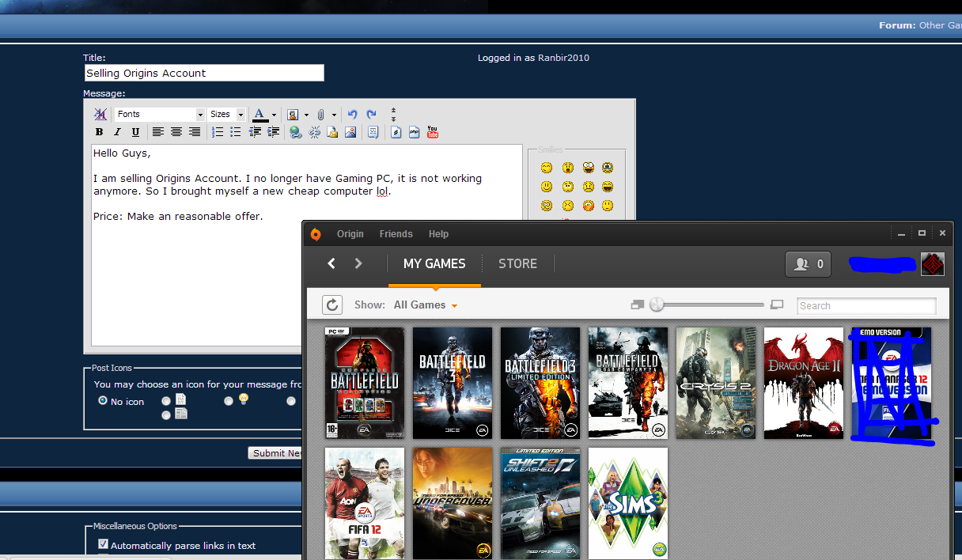Redo the last edit in editor
The width and height of the screenshot is (962, 560).
[371, 115]
